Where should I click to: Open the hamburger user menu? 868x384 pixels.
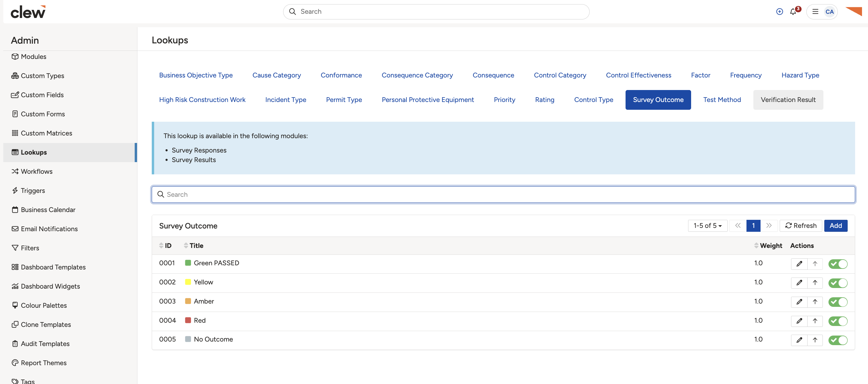click(815, 11)
